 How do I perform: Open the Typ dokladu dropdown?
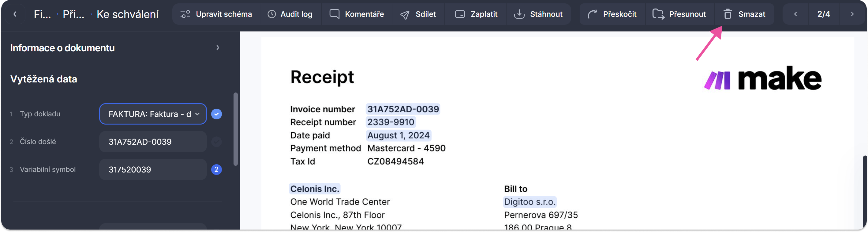(x=153, y=114)
